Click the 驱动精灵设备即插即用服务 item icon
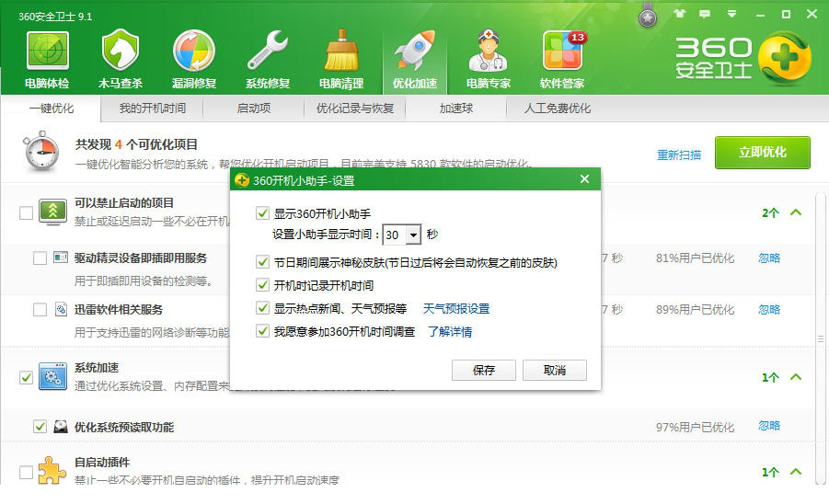The height and width of the screenshot is (504, 829). coord(61,258)
